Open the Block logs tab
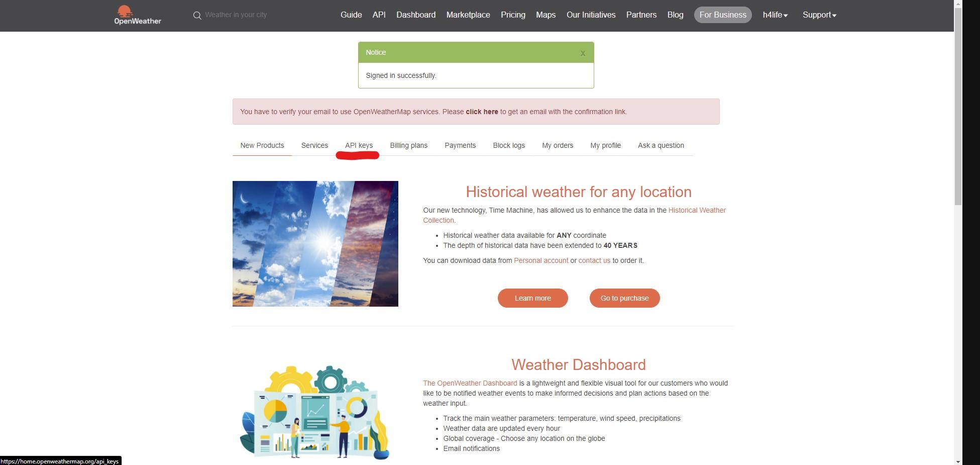 click(x=509, y=145)
